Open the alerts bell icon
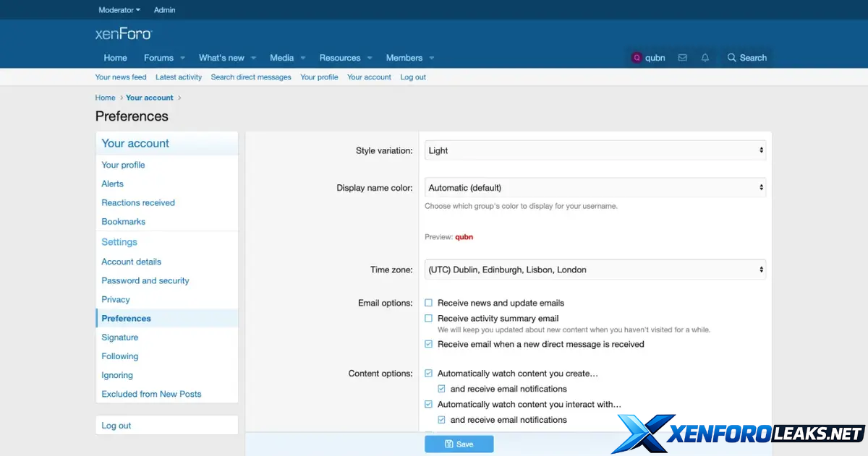The height and width of the screenshot is (456, 868). [705, 58]
